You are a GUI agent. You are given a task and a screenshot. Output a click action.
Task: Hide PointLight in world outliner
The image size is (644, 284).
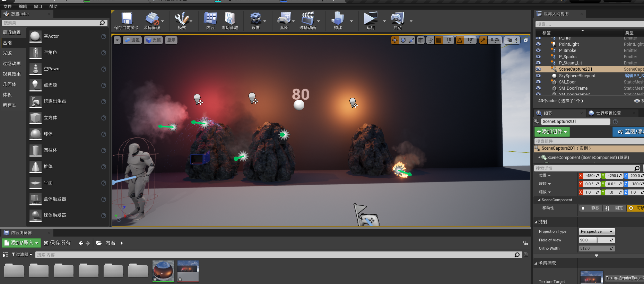pyautogui.click(x=538, y=44)
